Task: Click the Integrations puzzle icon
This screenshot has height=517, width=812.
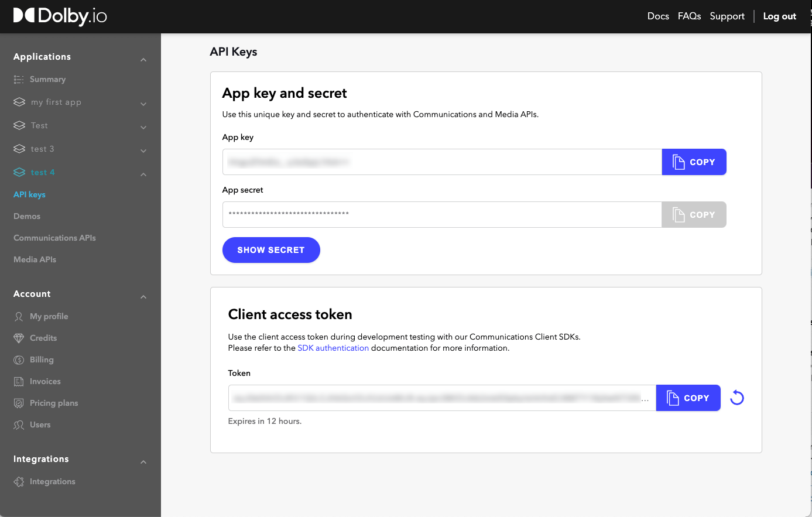Action: point(18,481)
